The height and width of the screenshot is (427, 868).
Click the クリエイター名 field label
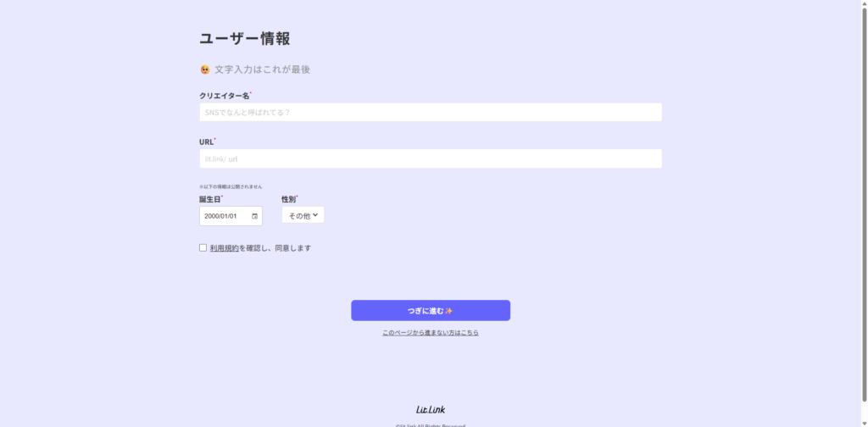coord(224,96)
